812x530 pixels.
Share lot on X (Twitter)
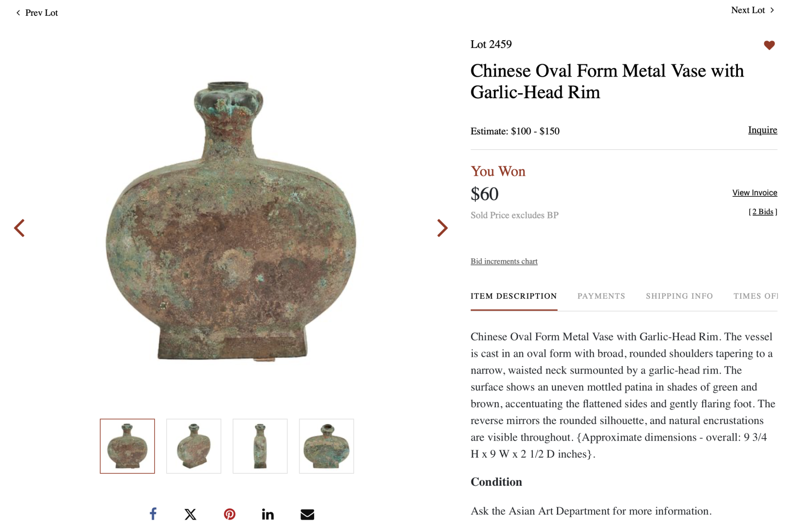tap(190, 514)
